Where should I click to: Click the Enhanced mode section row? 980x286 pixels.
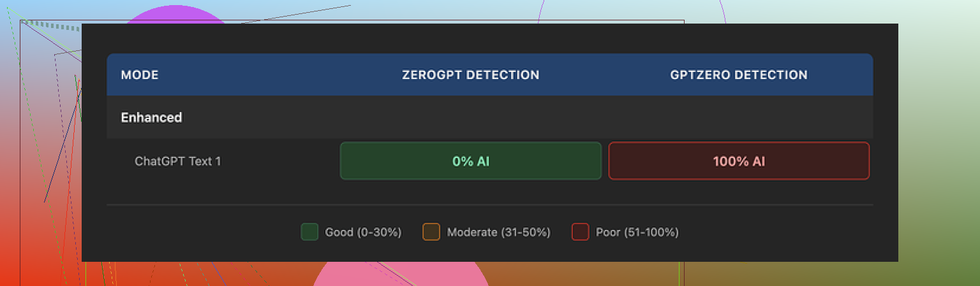pyautogui.click(x=152, y=117)
